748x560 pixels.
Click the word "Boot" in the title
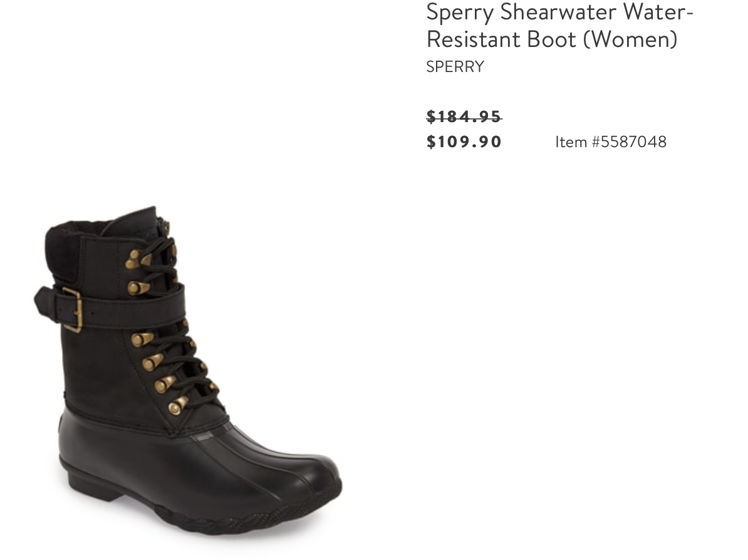[x=552, y=39]
